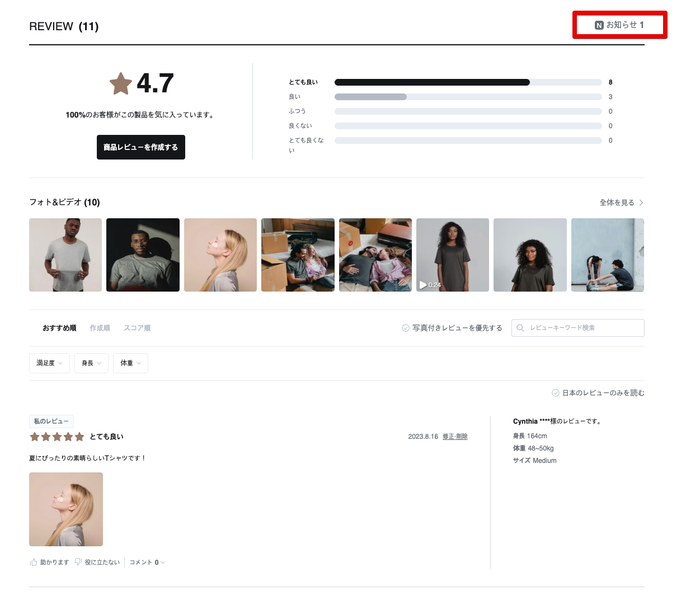Play the 0:24 video thumbnail
This screenshot has width=700, height=600.
[452, 255]
